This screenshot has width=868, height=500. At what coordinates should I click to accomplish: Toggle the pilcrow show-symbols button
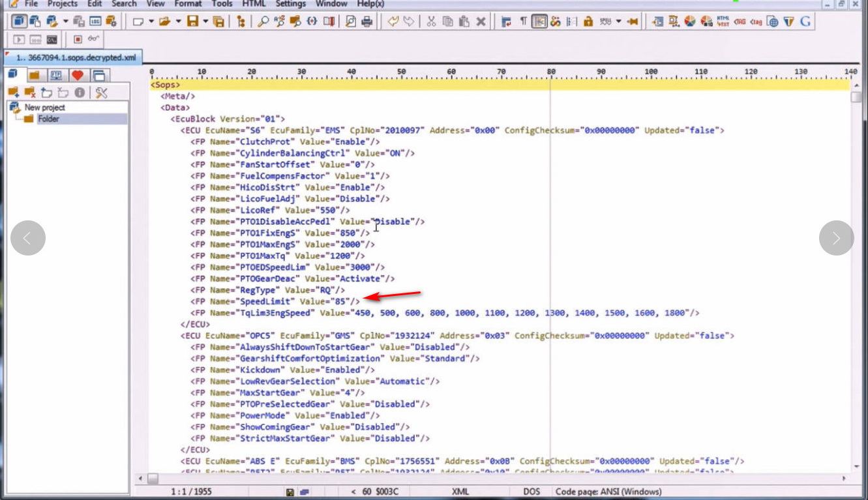(x=523, y=22)
